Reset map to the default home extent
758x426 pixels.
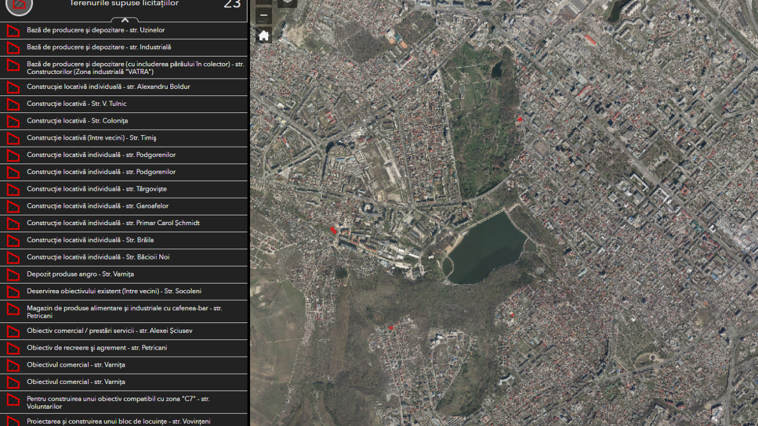click(264, 36)
